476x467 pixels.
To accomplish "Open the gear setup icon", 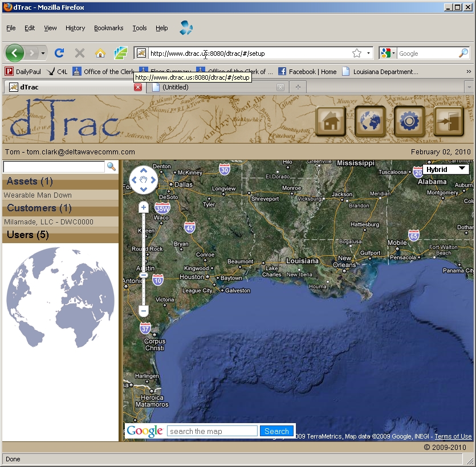I will tap(409, 121).
